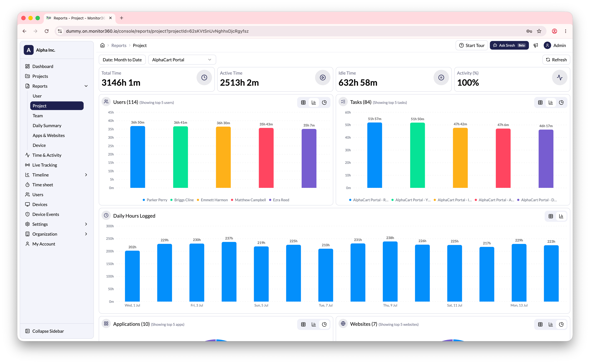This screenshot has height=364, width=590.
Task: Switch Applications panel to table view
Action: tap(303, 324)
